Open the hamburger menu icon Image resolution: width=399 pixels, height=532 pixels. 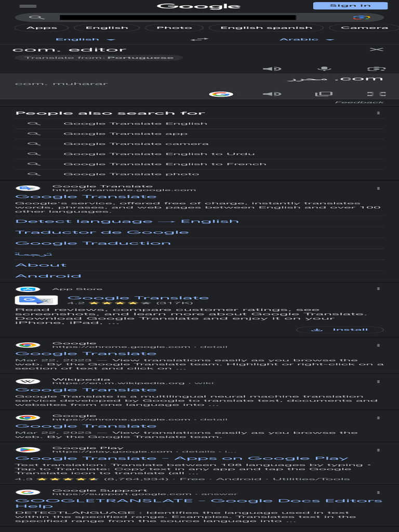(28, 6)
